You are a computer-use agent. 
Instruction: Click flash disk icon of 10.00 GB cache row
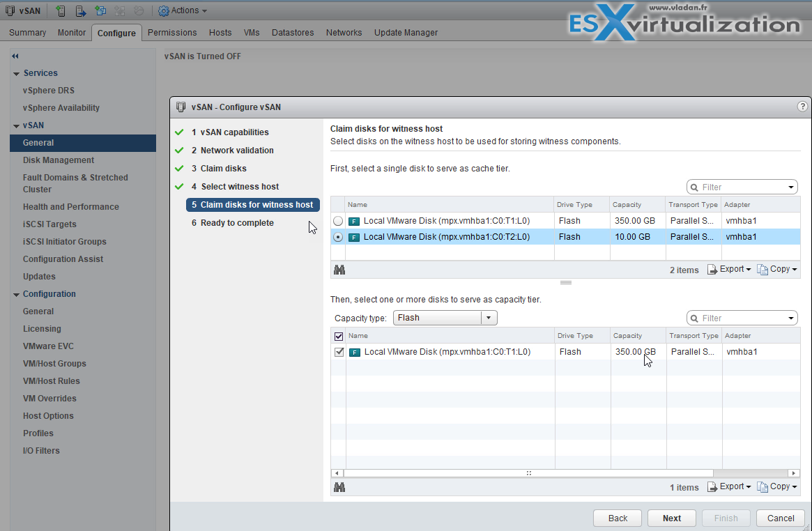pyautogui.click(x=354, y=237)
